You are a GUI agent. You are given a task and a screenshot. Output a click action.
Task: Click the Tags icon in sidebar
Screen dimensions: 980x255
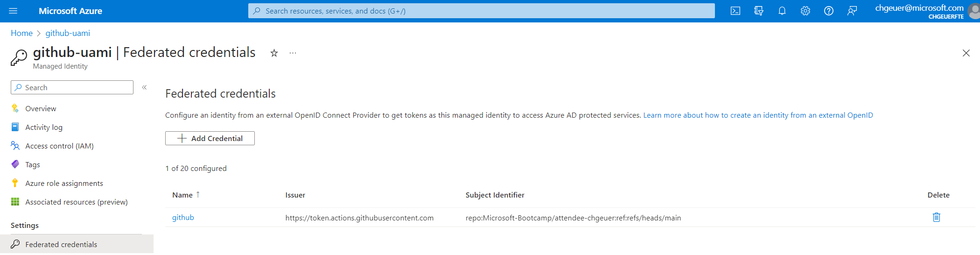point(15,164)
